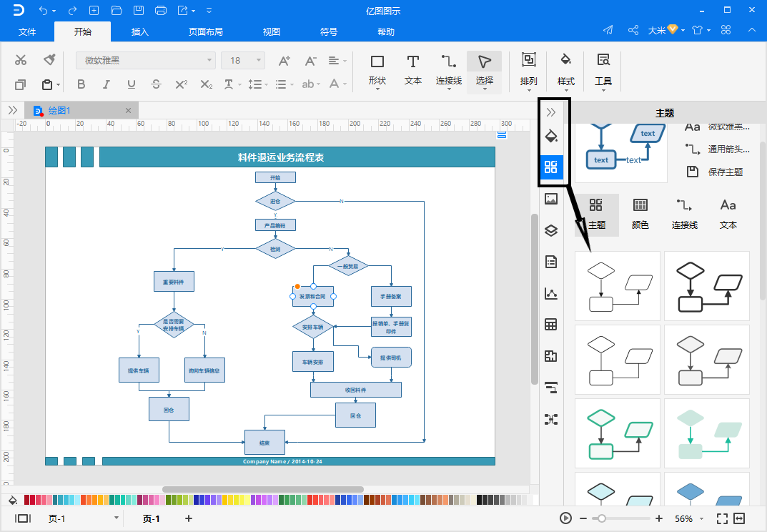Open the Gantt sidebar panel icon

pos(551,388)
